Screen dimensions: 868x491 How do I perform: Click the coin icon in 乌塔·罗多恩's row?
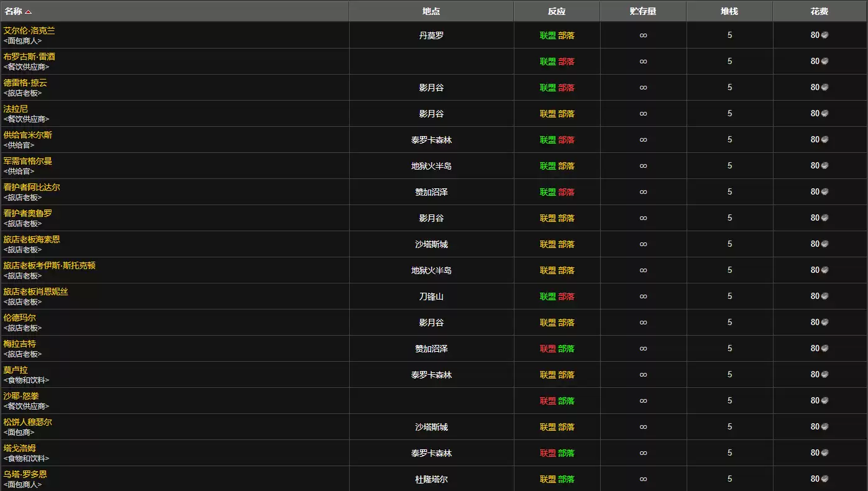click(826, 479)
